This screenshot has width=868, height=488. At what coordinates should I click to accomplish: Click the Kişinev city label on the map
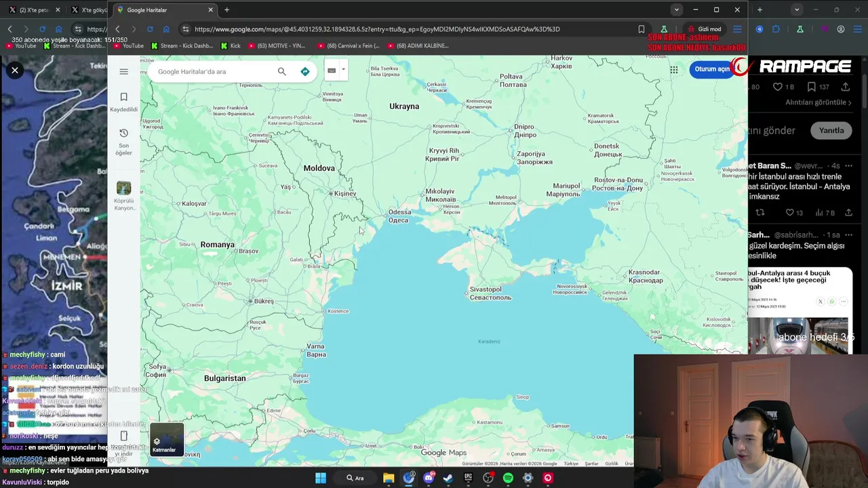(x=344, y=194)
